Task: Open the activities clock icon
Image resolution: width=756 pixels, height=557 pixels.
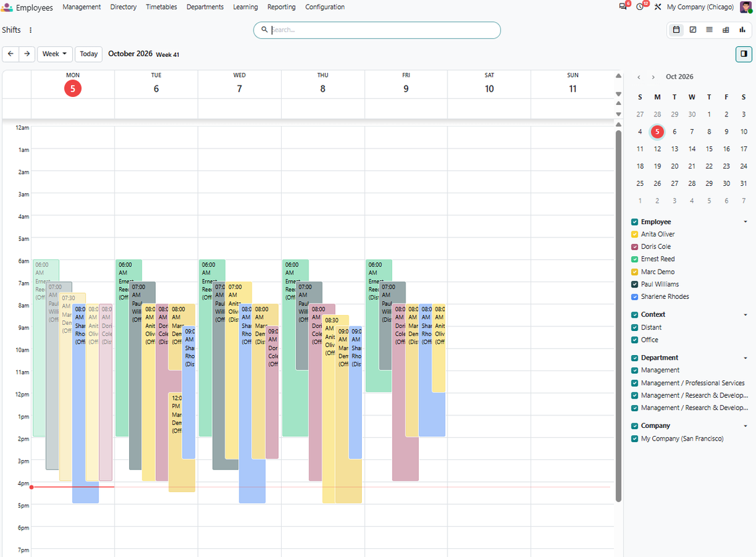Action: pos(640,7)
